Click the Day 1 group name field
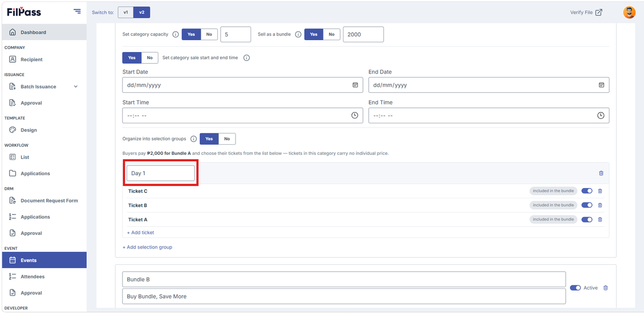 (x=160, y=173)
